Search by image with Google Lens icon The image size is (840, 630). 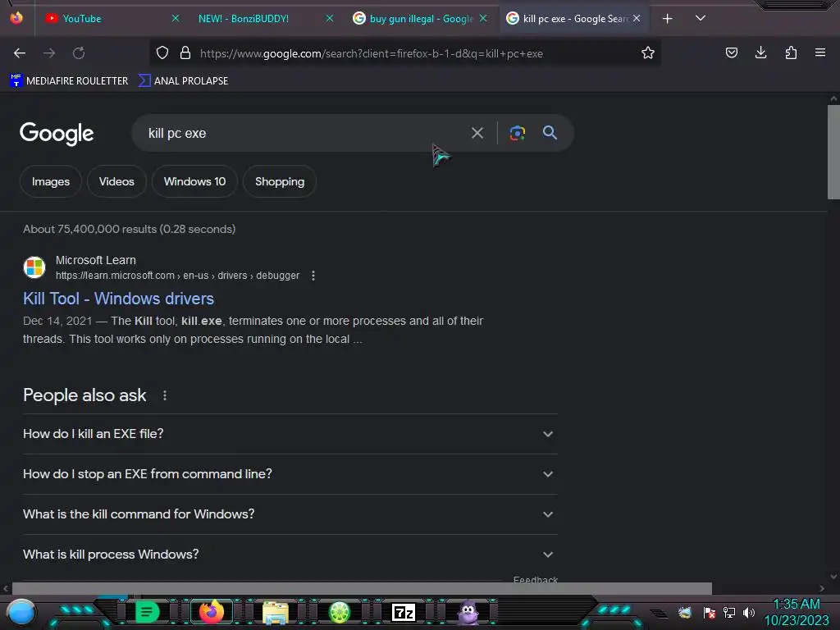[x=517, y=133]
